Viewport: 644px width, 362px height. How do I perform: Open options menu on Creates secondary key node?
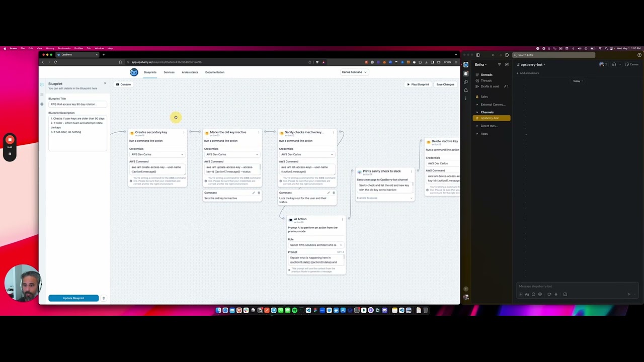(184, 132)
